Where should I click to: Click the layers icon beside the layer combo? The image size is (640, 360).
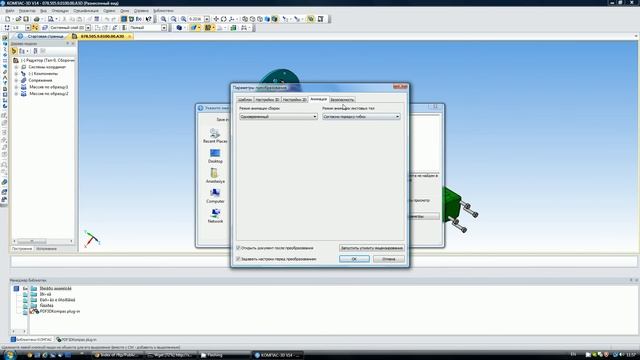45,28
